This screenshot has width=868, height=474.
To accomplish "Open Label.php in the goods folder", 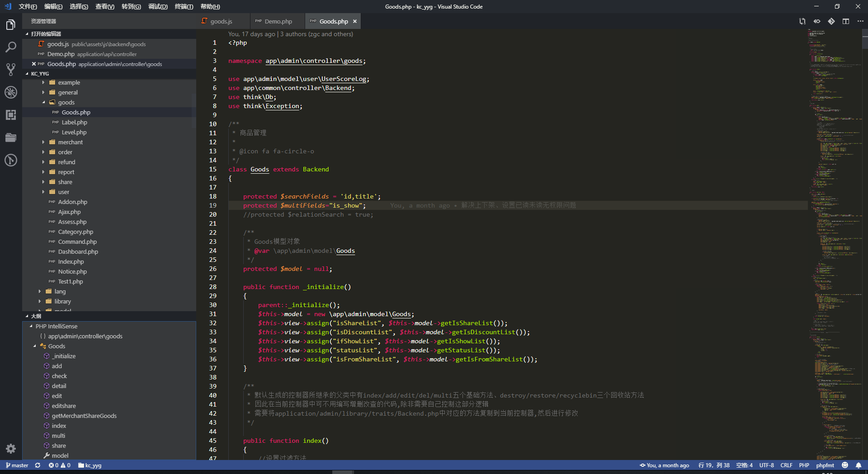I will coord(74,122).
